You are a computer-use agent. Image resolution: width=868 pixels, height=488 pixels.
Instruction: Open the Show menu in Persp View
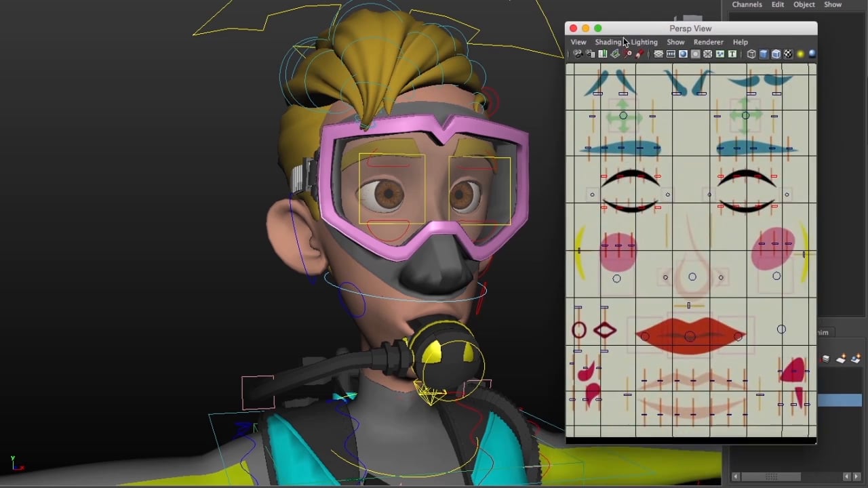tap(675, 42)
